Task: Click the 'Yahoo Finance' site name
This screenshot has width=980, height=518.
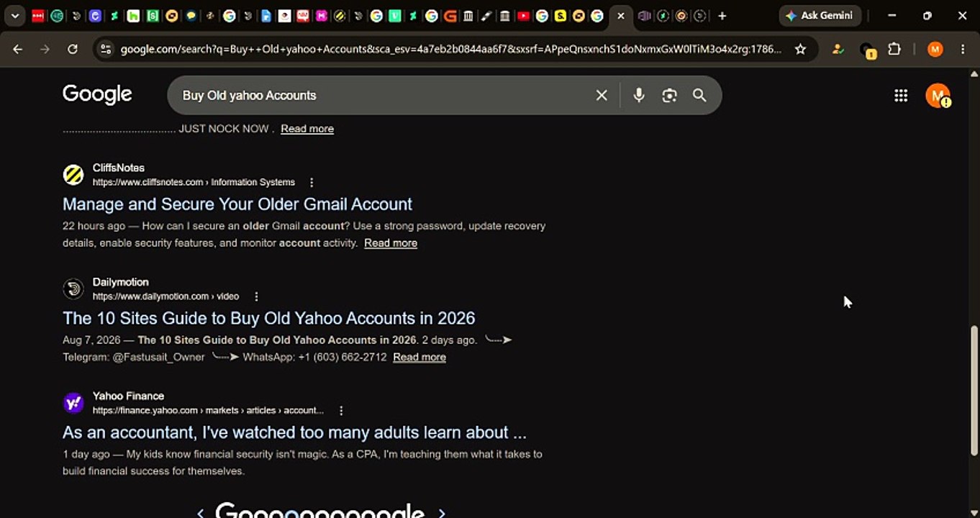Action: (128, 396)
